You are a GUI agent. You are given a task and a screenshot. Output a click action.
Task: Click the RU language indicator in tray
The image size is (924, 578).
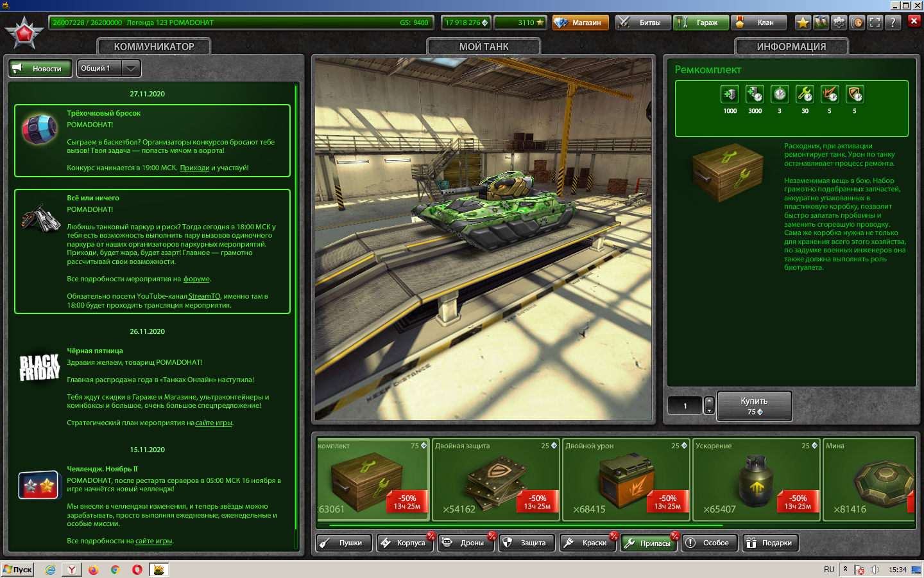tap(829, 570)
